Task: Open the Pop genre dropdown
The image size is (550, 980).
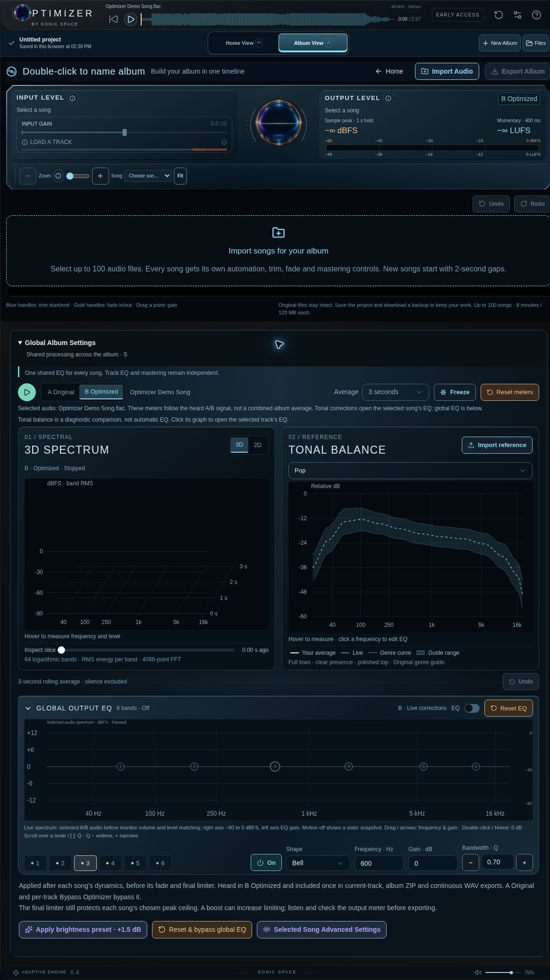Action: 410,471
